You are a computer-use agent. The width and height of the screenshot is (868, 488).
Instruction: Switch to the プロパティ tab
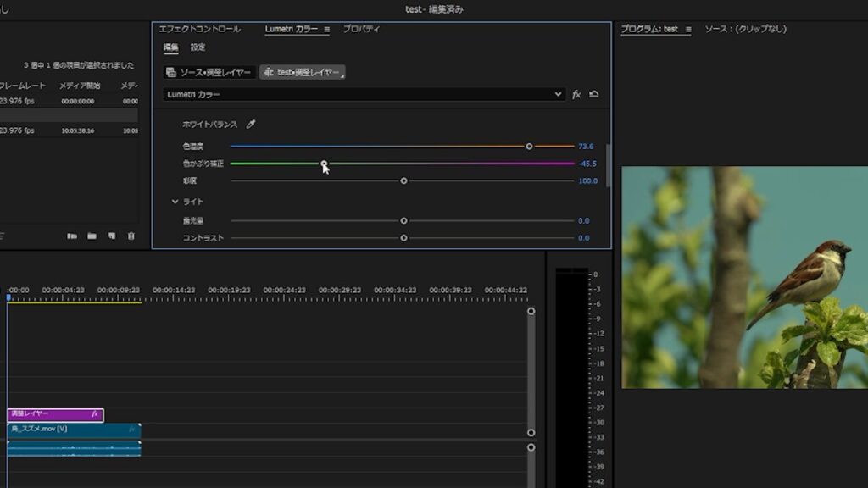(361, 29)
